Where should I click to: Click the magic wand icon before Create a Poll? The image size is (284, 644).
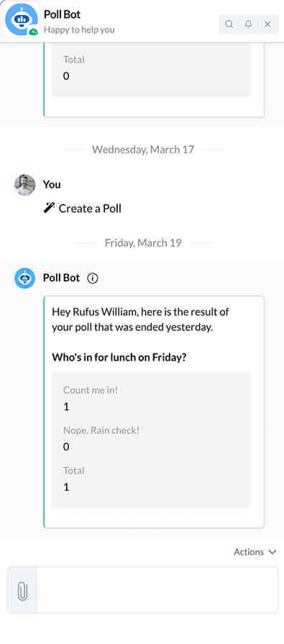click(49, 208)
